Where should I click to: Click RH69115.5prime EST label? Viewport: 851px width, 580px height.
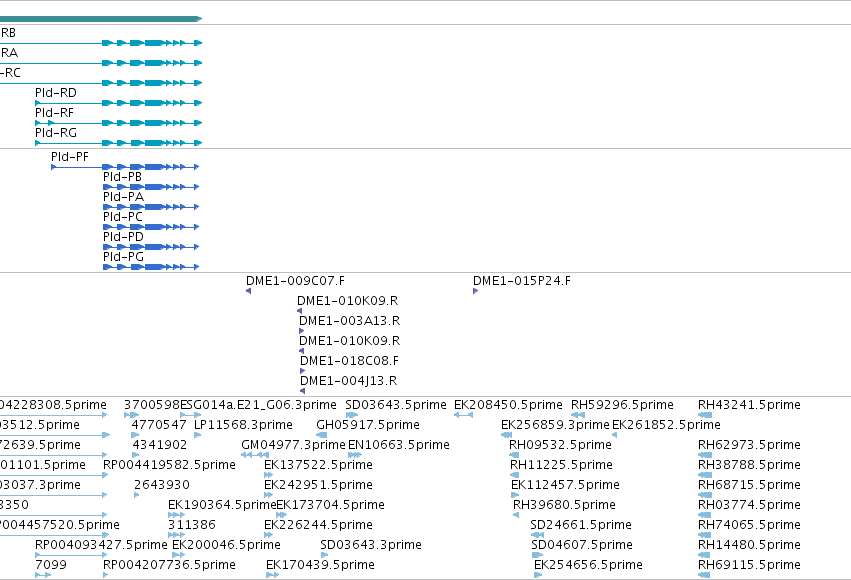click(750, 565)
